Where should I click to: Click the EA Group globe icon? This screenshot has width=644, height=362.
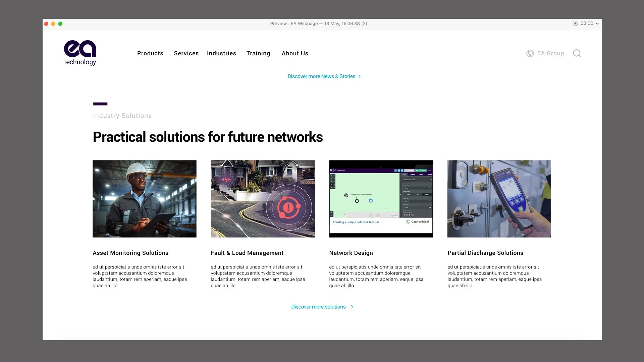(530, 53)
